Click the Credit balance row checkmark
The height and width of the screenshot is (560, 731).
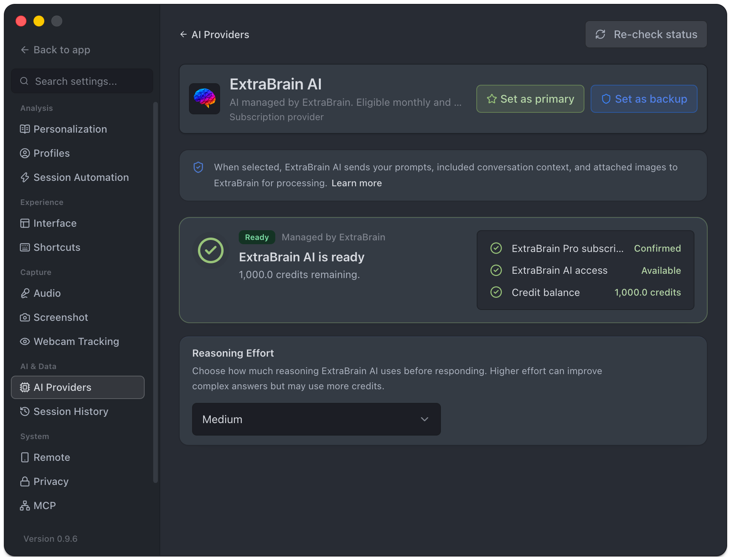(x=496, y=292)
